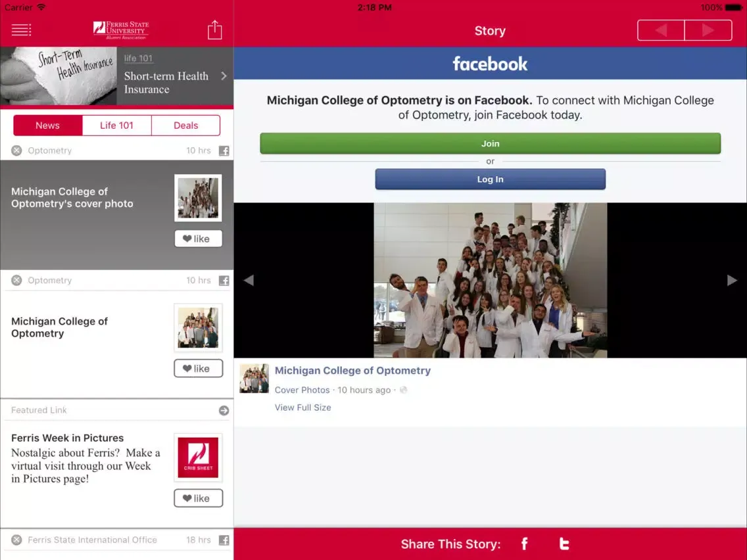
Task: Dismiss the second Optometry source icon
Action: tap(16, 280)
